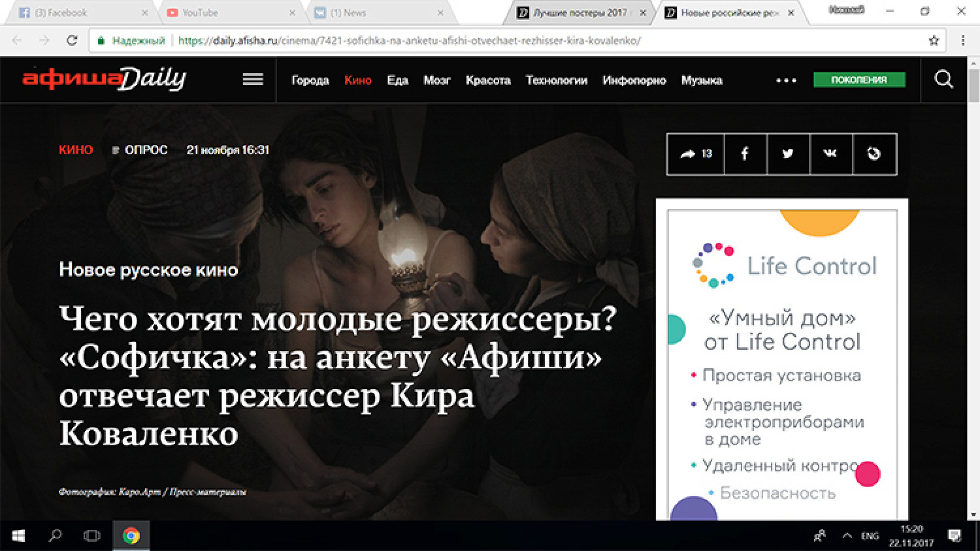Click the green Поколения button
Image resolution: width=980 pixels, height=551 pixels.
click(x=859, y=80)
